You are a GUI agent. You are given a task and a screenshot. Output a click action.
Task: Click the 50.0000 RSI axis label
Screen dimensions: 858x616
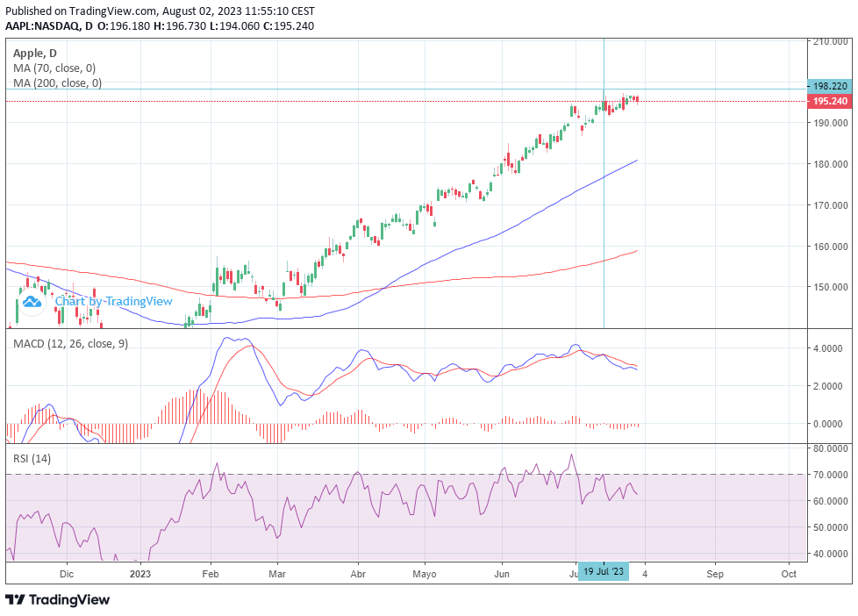coord(831,527)
